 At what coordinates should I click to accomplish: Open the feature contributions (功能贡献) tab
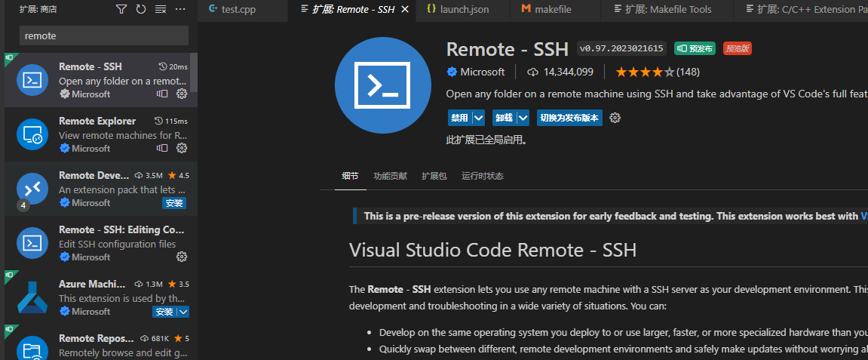tap(391, 176)
